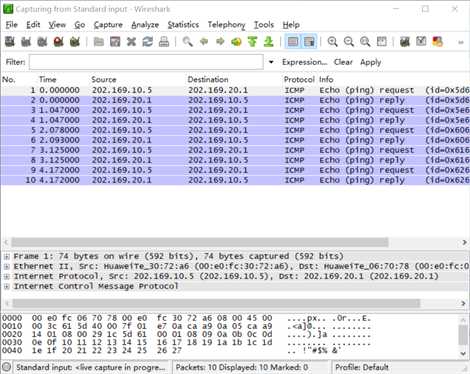Zoom in the packet text
The width and height of the screenshot is (470, 374).
[x=332, y=42]
